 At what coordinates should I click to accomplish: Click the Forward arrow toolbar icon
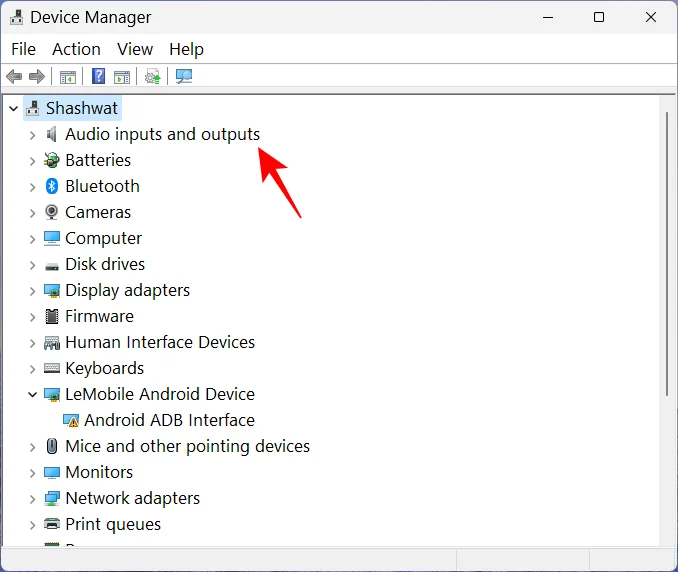click(x=37, y=77)
